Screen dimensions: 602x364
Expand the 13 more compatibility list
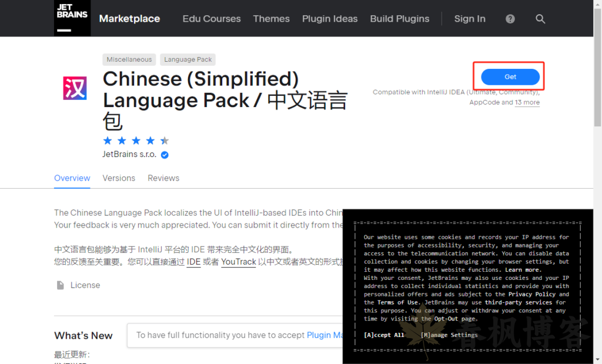click(527, 102)
